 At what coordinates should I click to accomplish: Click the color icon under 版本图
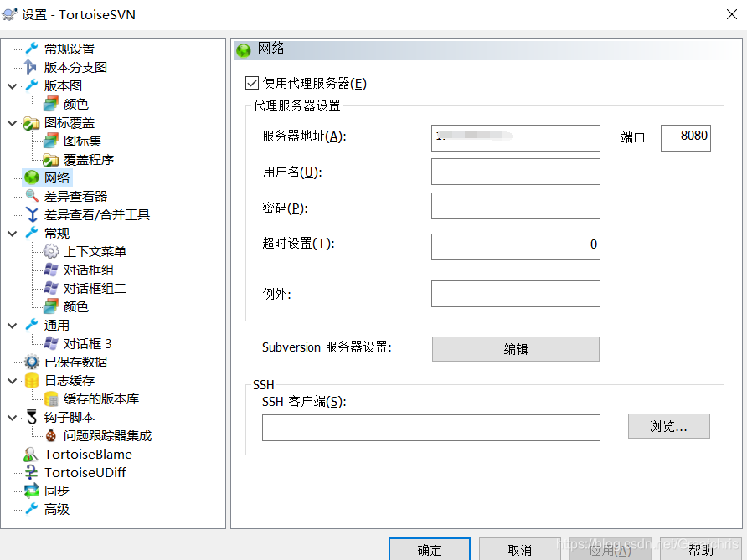(50, 104)
